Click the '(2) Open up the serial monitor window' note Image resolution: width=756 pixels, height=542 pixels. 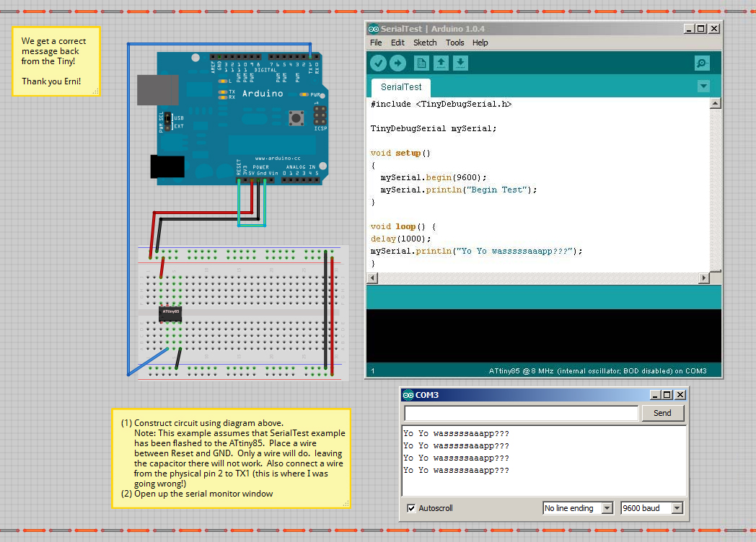197,494
